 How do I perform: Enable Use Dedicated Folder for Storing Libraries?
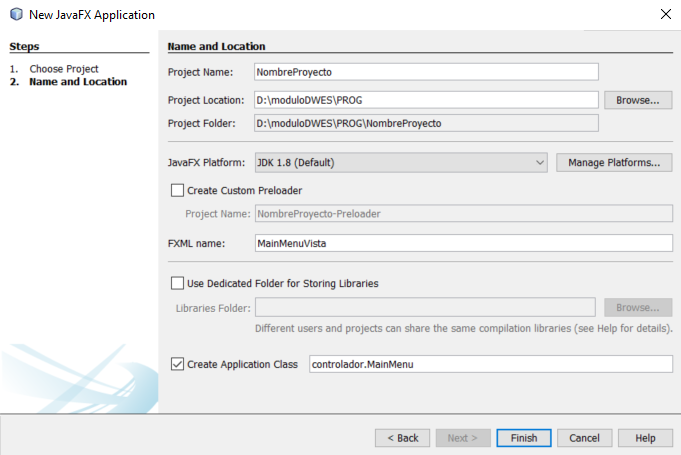[177, 284]
